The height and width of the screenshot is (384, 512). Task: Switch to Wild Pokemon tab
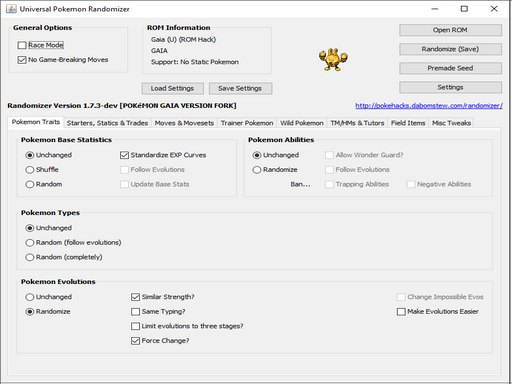tap(302, 123)
